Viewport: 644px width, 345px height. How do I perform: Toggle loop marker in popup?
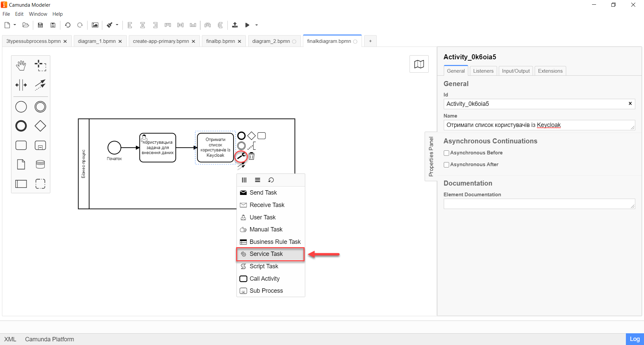coord(271,180)
